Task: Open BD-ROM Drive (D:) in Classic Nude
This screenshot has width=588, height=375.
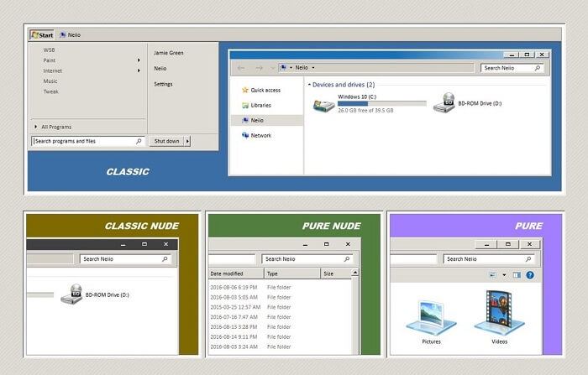Action: (x=95, y=294)
